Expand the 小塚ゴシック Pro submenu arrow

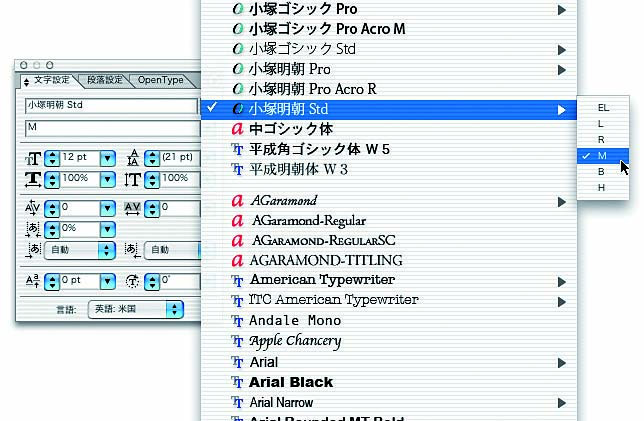click(561, 10)
